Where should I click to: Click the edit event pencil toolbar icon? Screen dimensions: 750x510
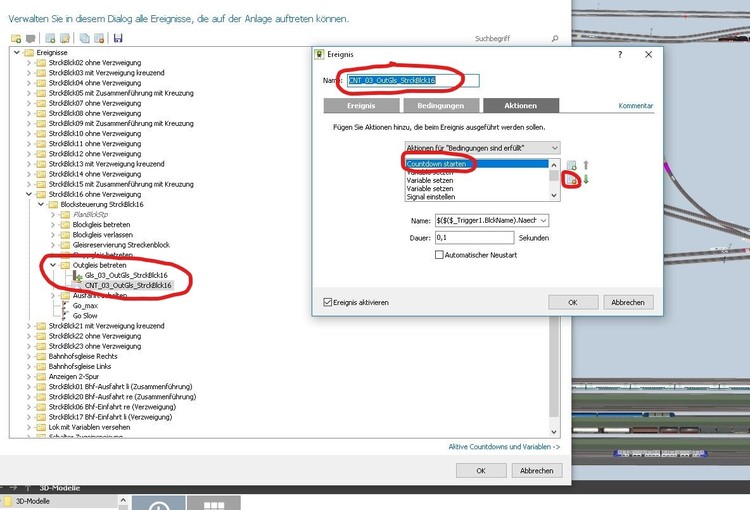(x=65, y=38)
